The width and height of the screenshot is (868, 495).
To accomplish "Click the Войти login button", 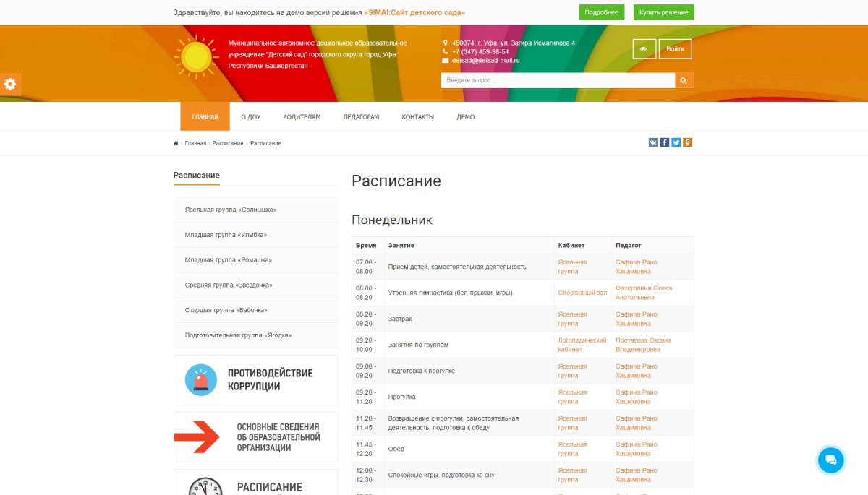I will pos(675,48).
